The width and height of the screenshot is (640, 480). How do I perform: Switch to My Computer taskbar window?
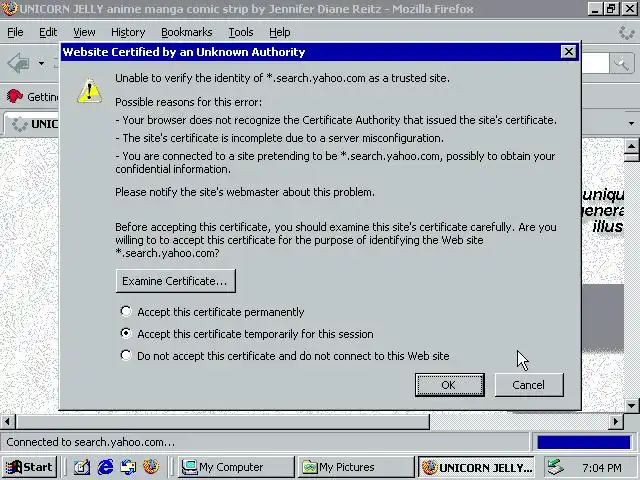coord(236,467)
